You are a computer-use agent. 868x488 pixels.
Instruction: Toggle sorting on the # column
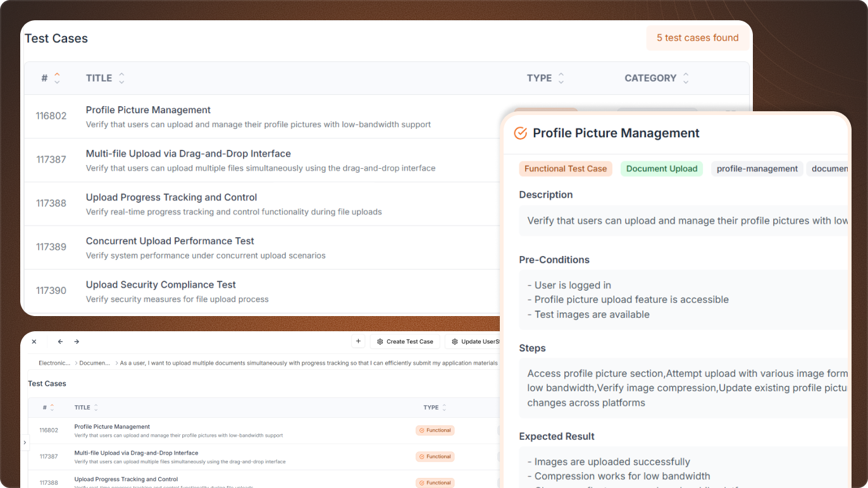point(57,78)
